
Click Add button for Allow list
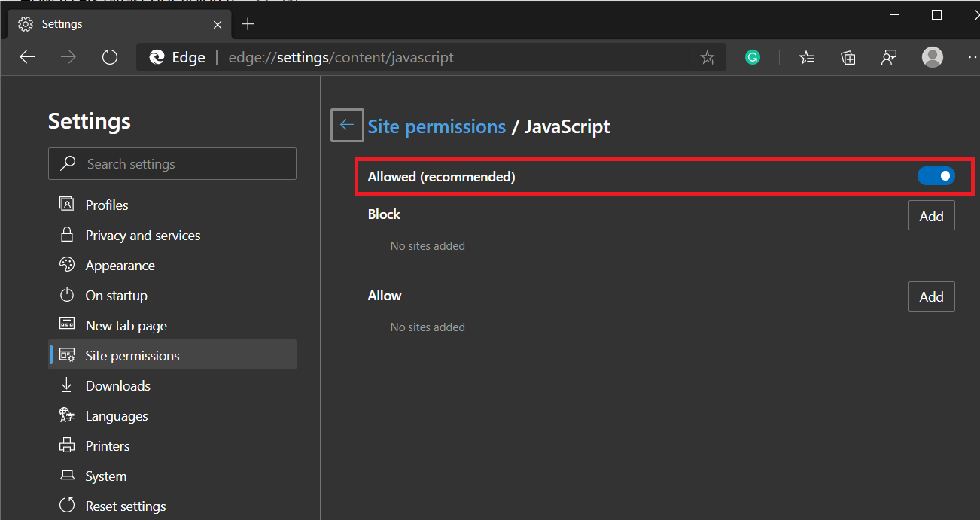click(x=931, y=297)
